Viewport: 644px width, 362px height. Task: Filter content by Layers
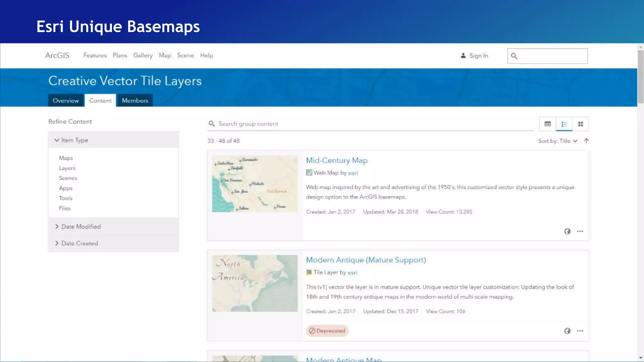pyautogui.click(x=67, y=168)
